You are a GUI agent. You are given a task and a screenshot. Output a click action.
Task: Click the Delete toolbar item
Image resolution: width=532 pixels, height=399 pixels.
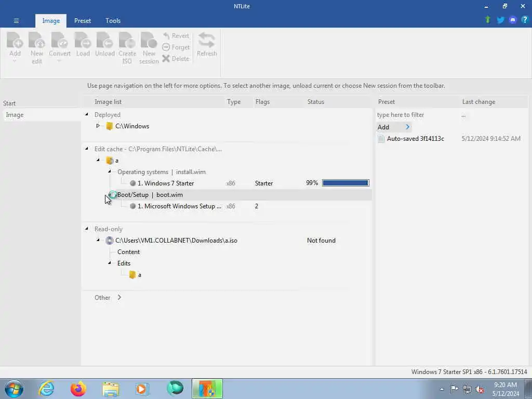pos(176,58)
